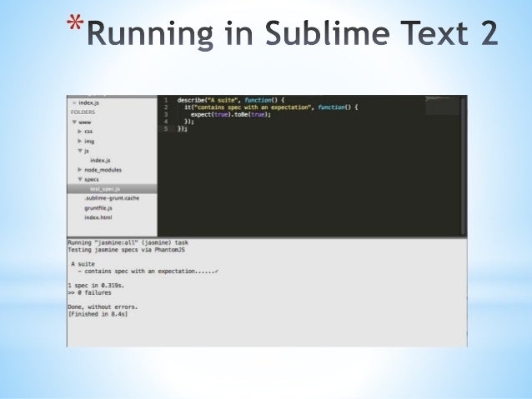Click '1 spec in 0.319s.' output line
This screenshot has height=399, width=532.
tap(96, 286)
